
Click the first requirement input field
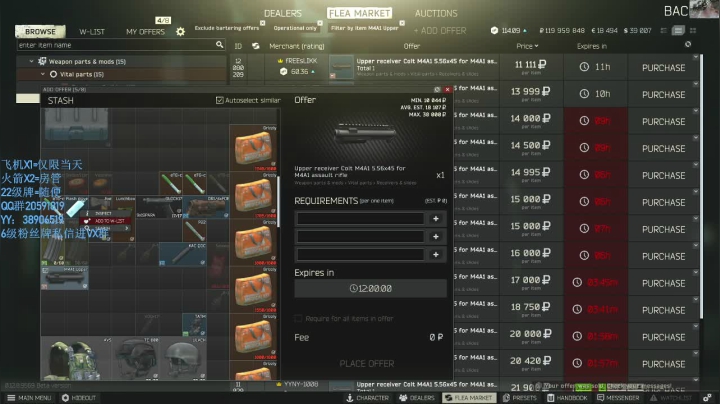click(x=360, y=219)
